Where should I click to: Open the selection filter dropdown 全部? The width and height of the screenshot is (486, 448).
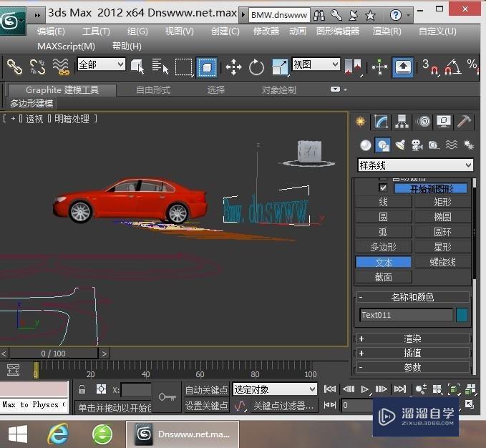click(102, 64)
